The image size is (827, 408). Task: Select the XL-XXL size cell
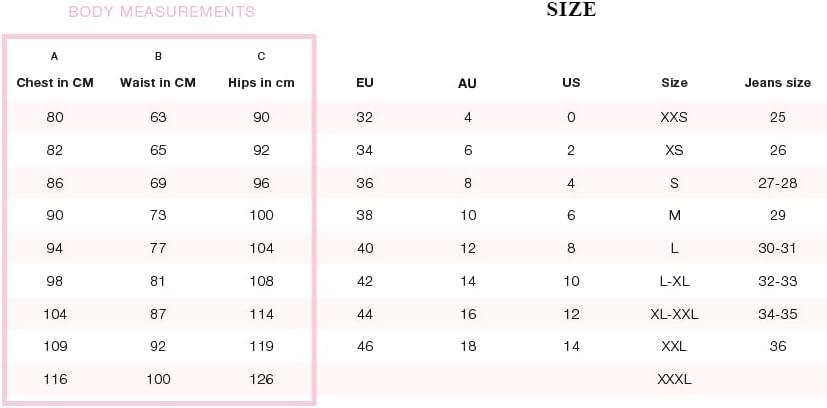674,314
